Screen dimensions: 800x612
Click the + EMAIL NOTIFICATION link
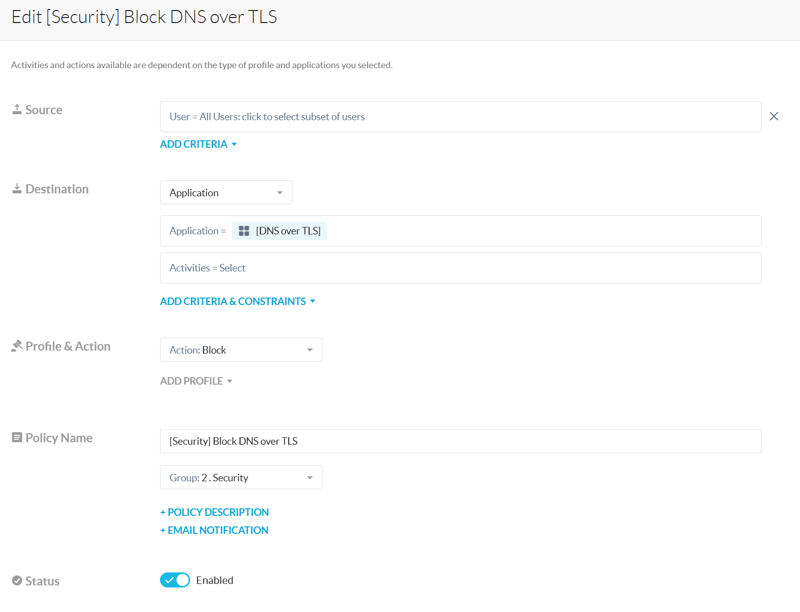click(214, 530)
